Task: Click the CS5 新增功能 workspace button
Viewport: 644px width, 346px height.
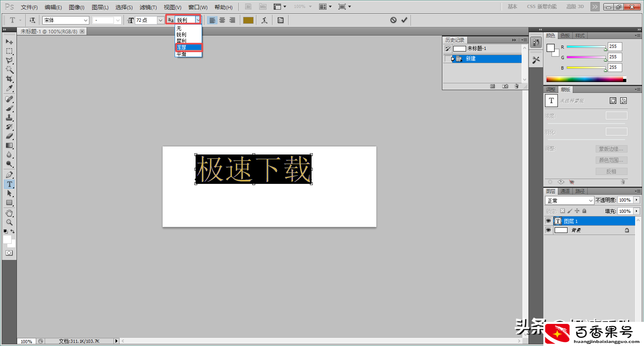Action: coord(542,6)
